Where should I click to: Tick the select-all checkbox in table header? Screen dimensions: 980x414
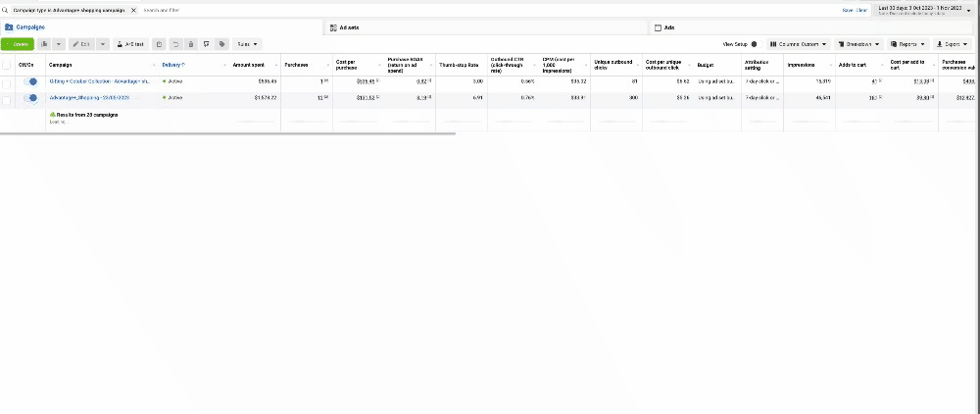pos(6,65)
